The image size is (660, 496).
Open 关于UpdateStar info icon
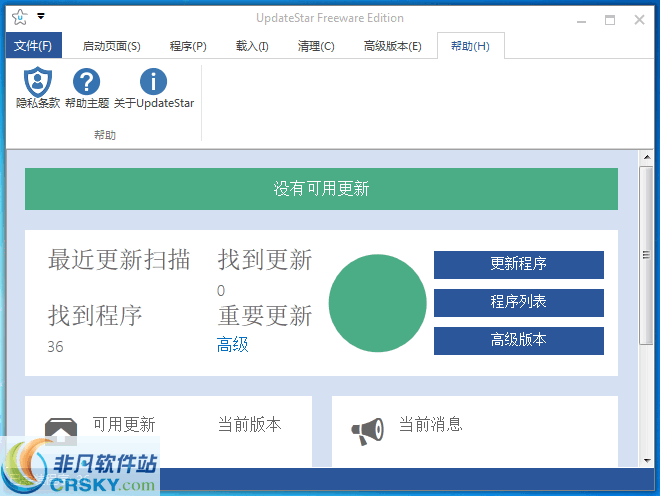pyautogui.click(x=153, y=82)
